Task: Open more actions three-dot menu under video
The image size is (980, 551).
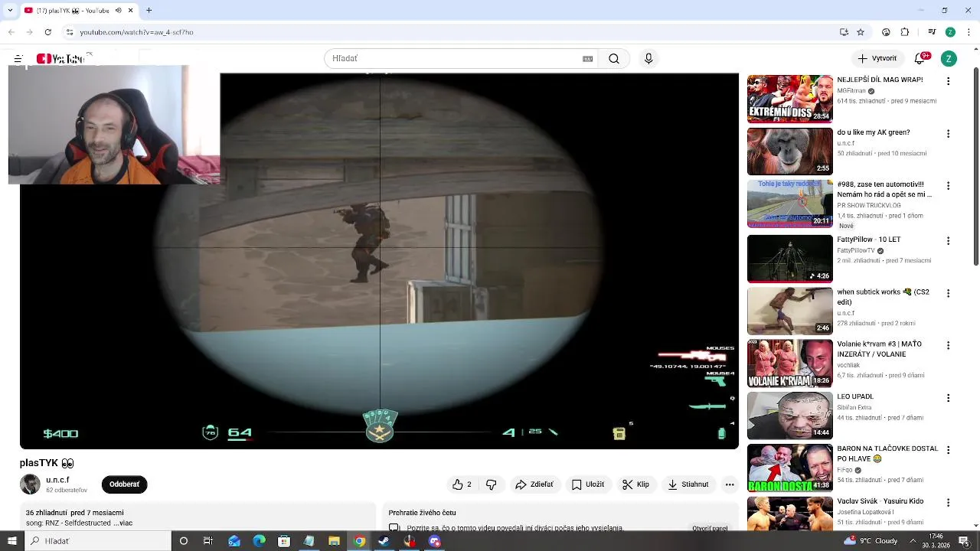Action: [x=730, y=484]
